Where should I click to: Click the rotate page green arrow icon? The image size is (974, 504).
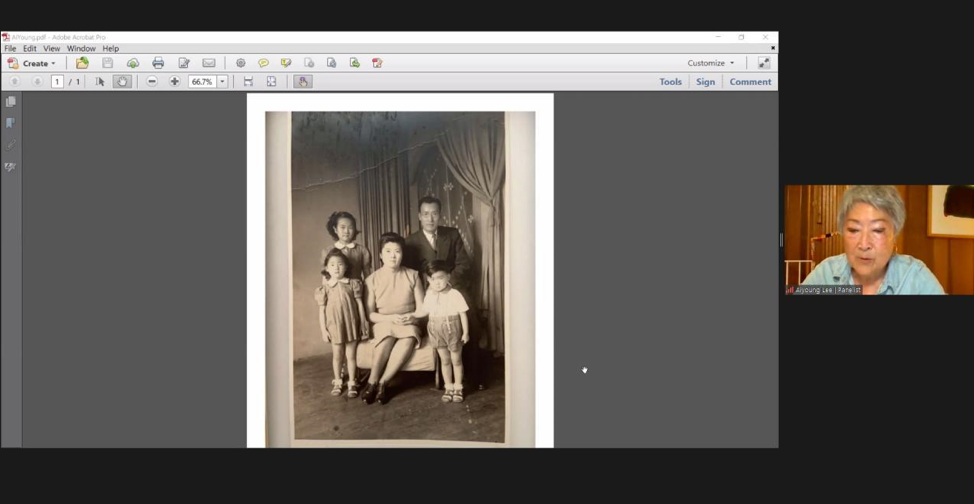pyautogui.click(x=355, y=63)
